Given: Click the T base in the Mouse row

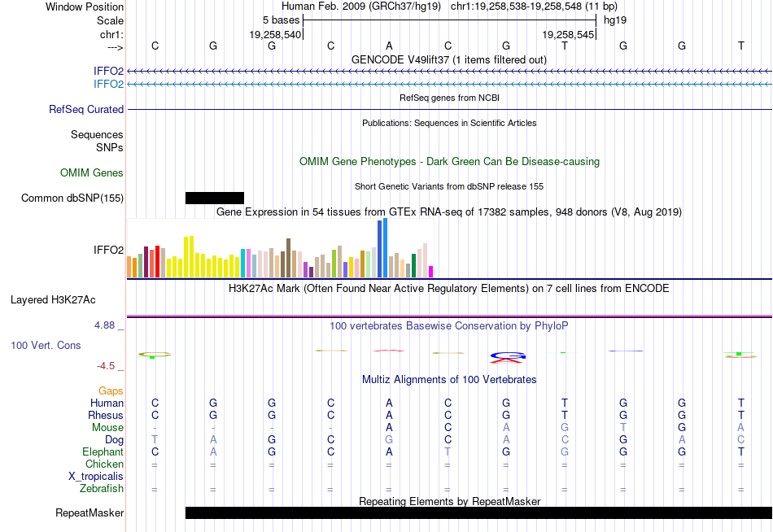Looking at the screenshot, I should pyautogui.click(x=623, y=427).
